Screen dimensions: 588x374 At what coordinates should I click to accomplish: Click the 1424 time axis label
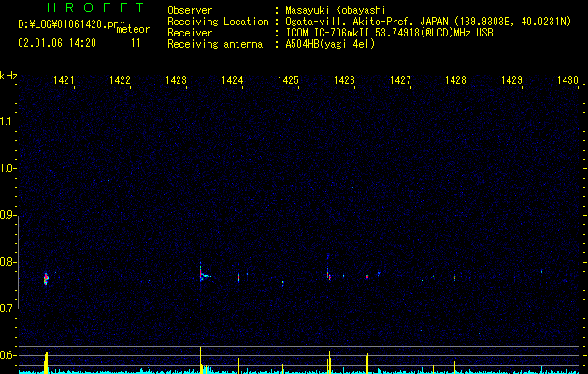pyautogui.click(x=232, y=80)
